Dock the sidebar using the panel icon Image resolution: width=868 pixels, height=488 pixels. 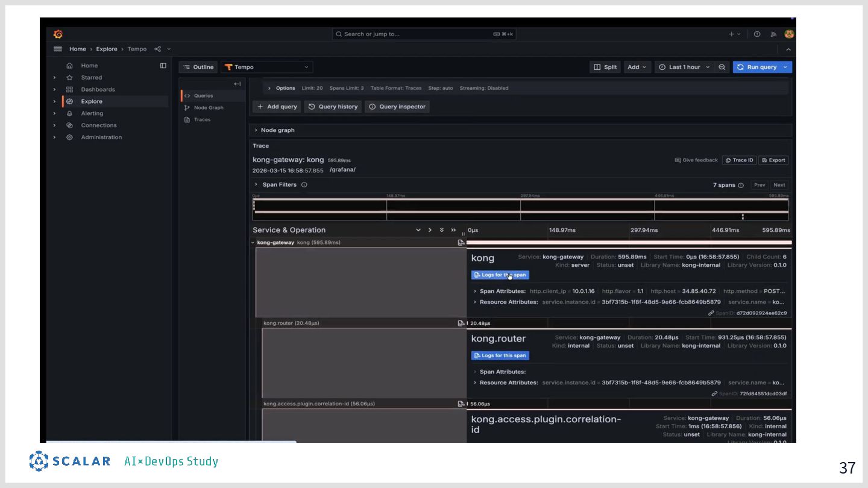point(163,66)
